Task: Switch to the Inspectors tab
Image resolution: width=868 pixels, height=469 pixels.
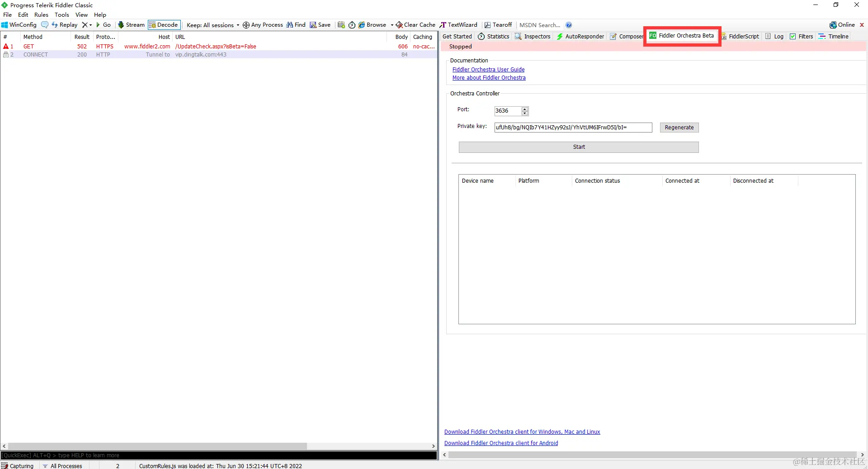Action: pyautogui.click(x=533, y=36)
